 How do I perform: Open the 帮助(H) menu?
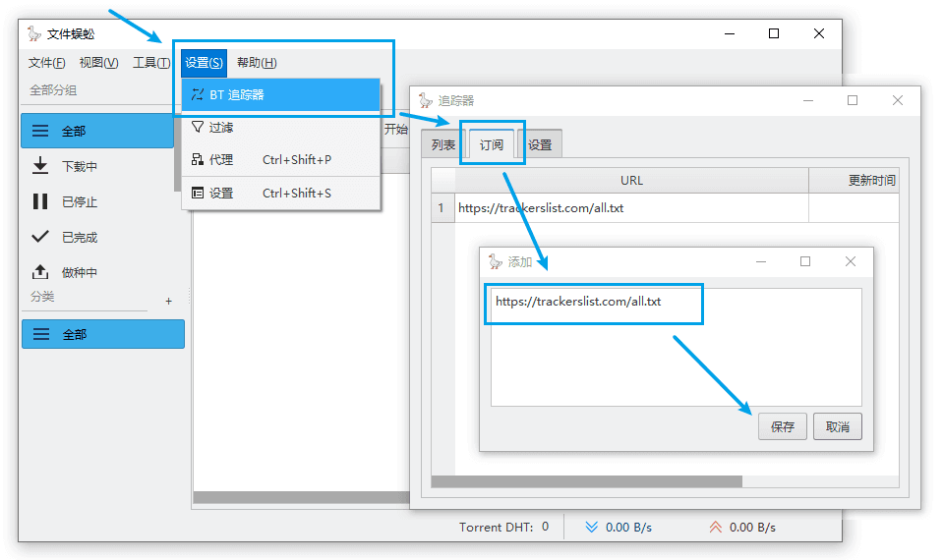257,63
